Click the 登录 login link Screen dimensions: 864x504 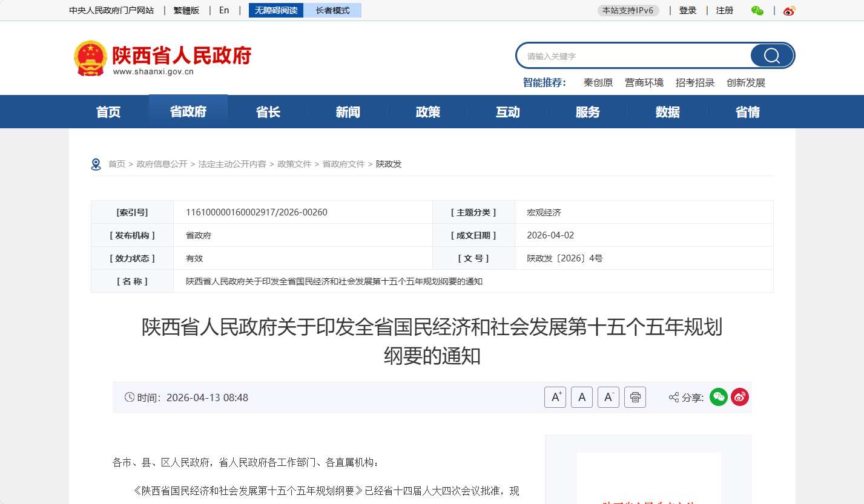[688, 10]
